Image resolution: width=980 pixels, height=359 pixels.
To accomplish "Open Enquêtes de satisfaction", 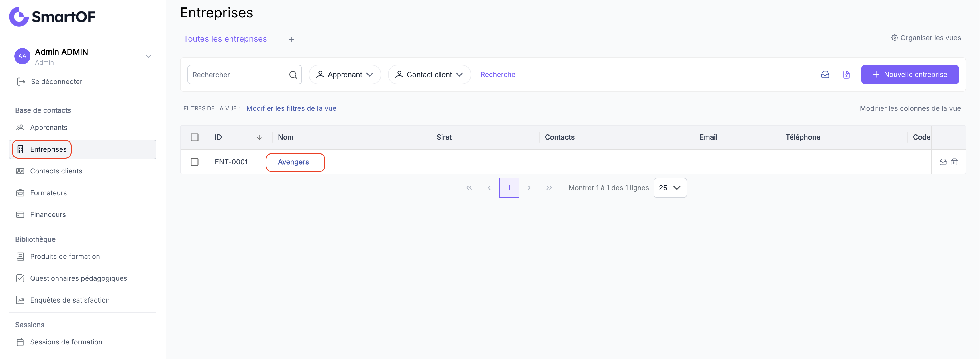I will pos(83,300).
